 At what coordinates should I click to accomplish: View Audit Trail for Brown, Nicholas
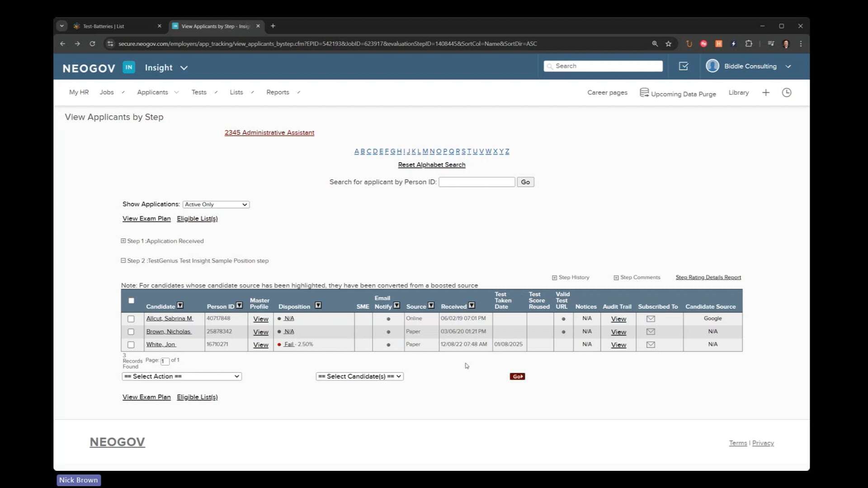(618, 332)
